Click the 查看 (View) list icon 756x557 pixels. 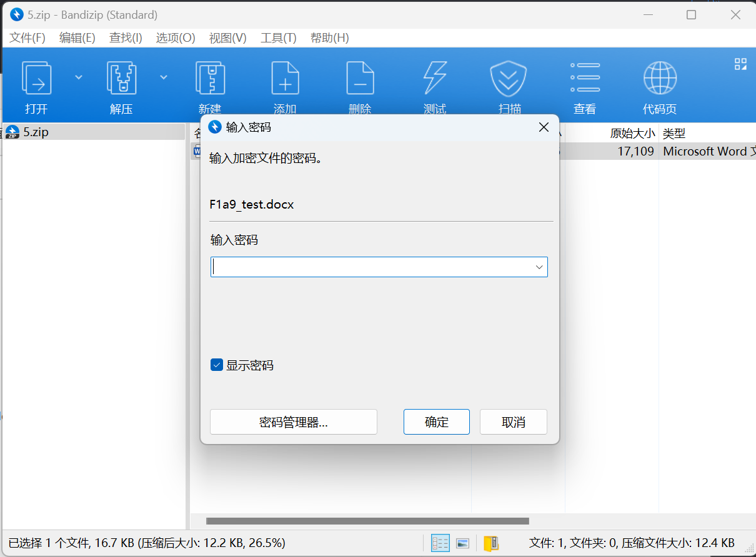click(585, 78)
